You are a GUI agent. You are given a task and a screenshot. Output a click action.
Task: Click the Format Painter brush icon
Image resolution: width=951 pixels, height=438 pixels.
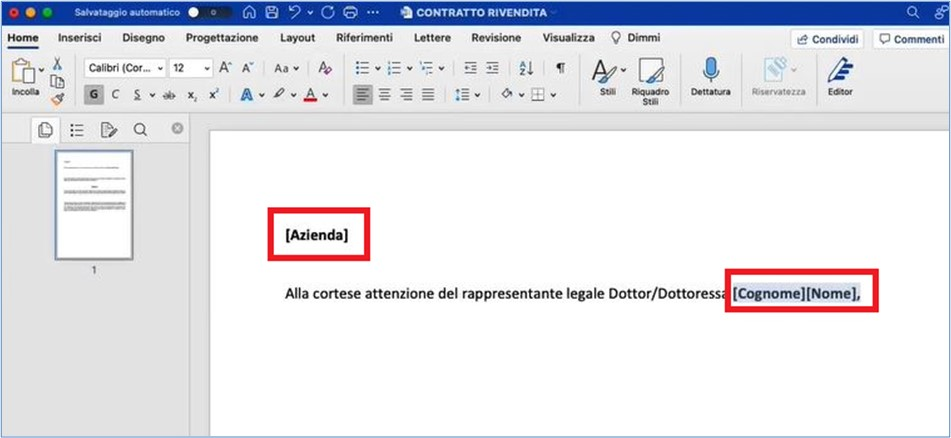coord(57,99)
